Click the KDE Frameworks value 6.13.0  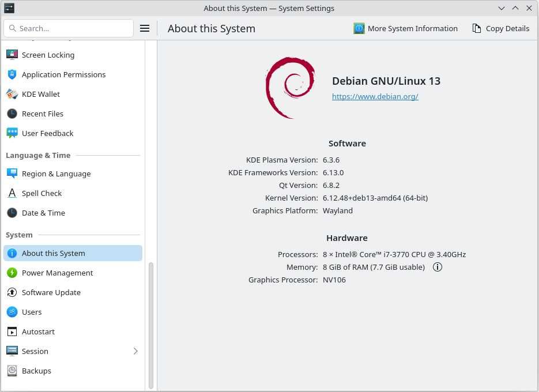(333, 172)
